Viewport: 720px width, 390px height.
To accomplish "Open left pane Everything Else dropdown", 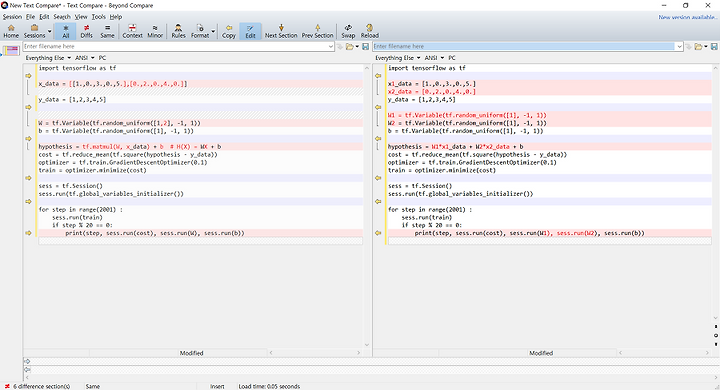I will point(48,58).
